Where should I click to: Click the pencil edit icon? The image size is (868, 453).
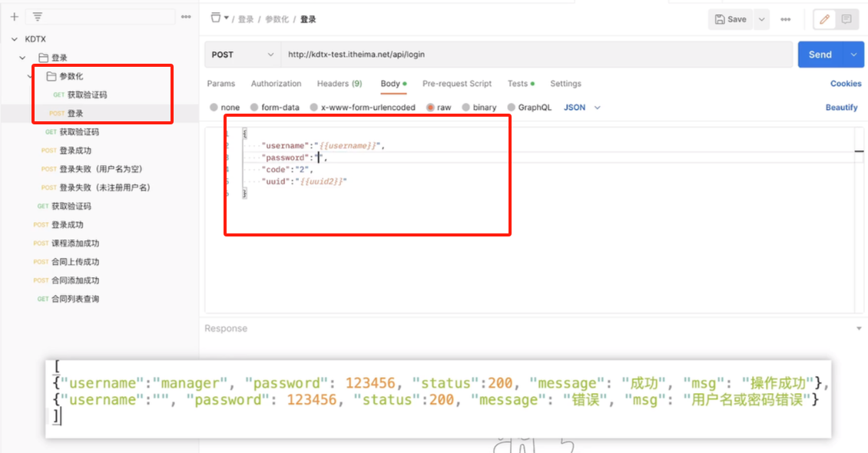824,19
